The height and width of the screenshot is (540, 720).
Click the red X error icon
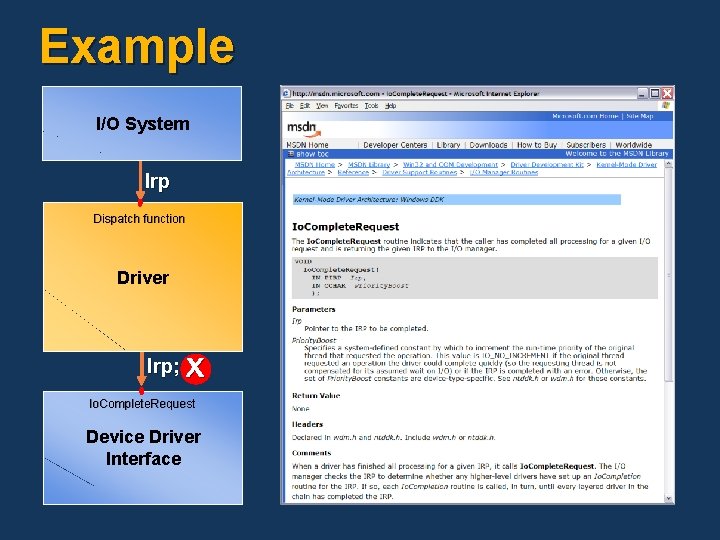coord(196,368)
